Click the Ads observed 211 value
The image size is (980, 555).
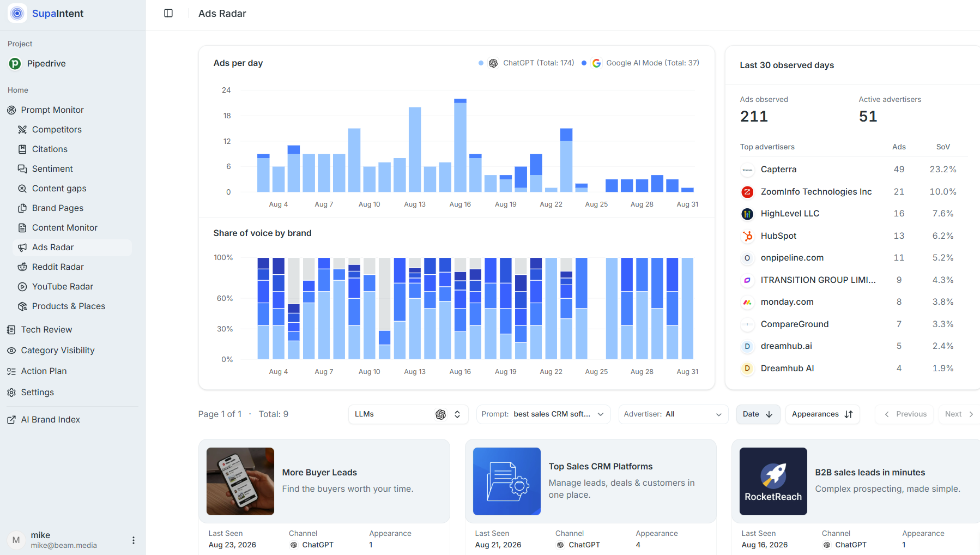754,117
